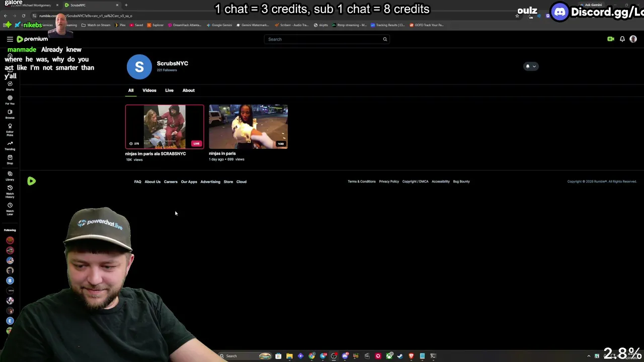Open the Cloud footer link
644x362 pixels.
(x=241, y=182)
